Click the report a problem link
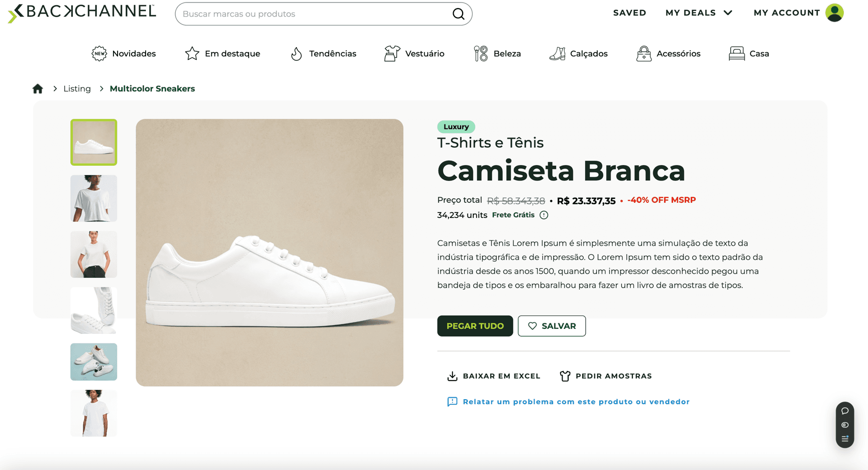This screenshot has width=868, height=470. point(576,402)
